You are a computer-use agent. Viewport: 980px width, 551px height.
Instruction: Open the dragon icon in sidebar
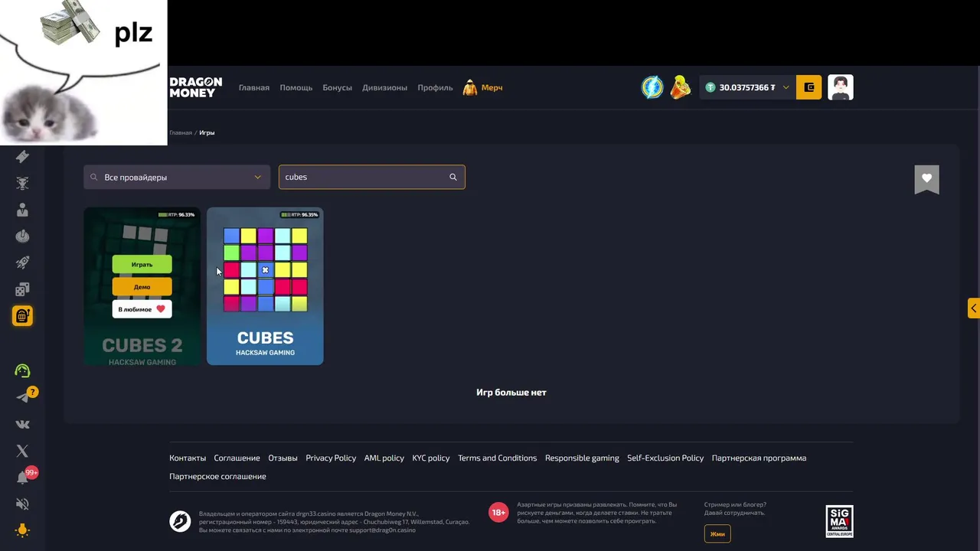[x=22, y=183]
